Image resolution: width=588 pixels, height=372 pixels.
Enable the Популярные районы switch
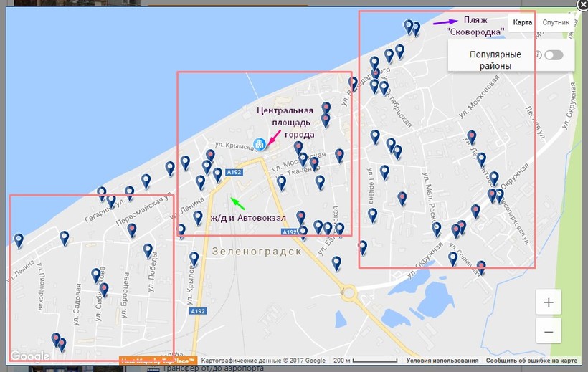[554, 55]
